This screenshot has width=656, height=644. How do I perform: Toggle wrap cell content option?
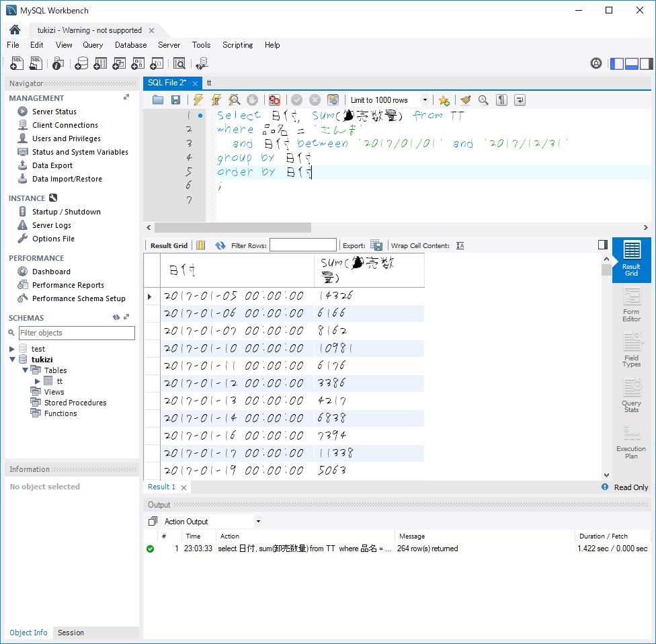click(460, 245)
